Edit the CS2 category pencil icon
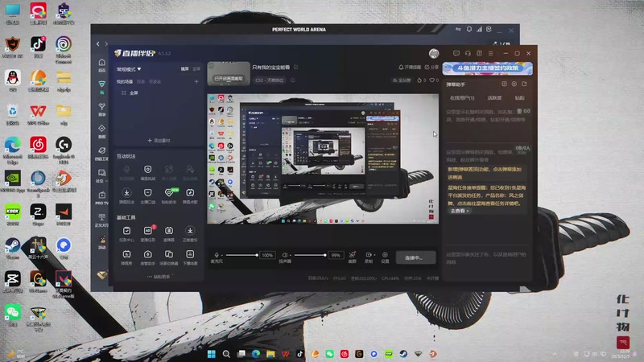This screenshot has width=644, height=362. pyautogui.click(x=293, y=80)
